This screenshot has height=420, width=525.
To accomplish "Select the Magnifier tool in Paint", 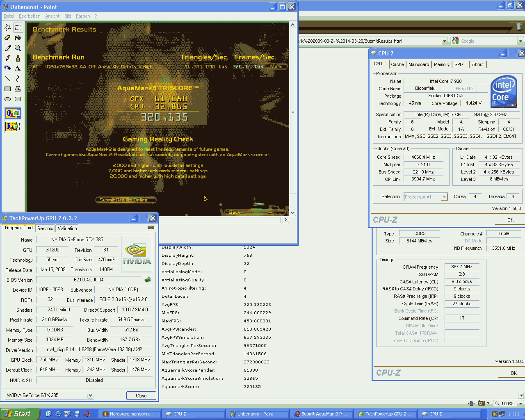I will coord(18,48).
